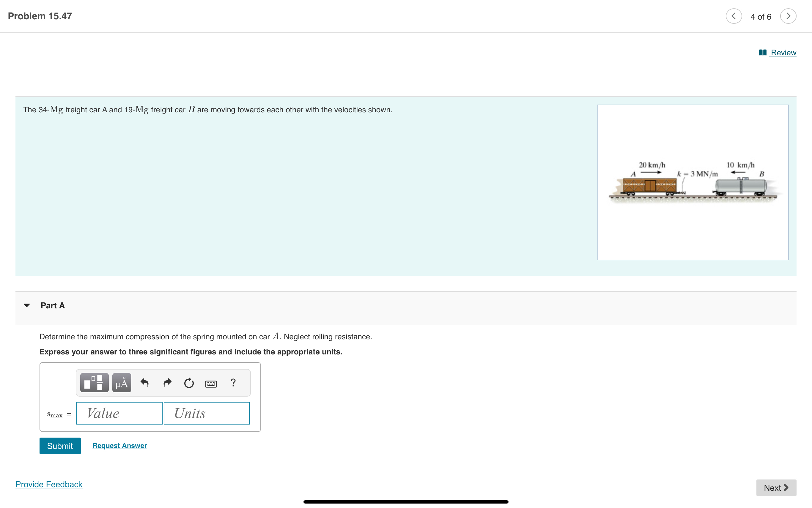This screenshot has height=508, width=812.
Task: Click the Part A header
Action: point(53,305)
